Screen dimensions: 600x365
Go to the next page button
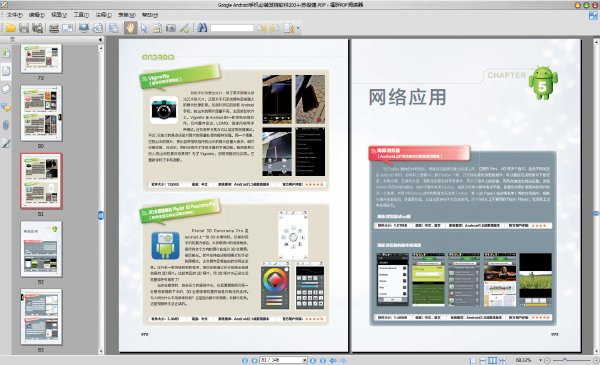click(313, 360)
